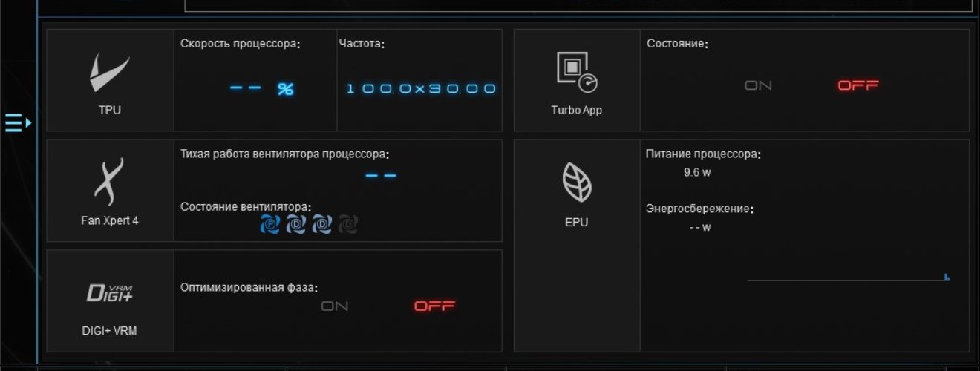The height and width of the screenshot is (371, 980).
Task: Click the CPU power 9.6 w value
Action: [698, 172]
